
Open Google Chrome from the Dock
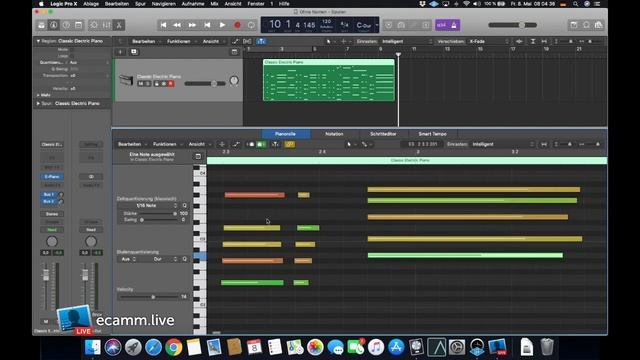point(173,347)
